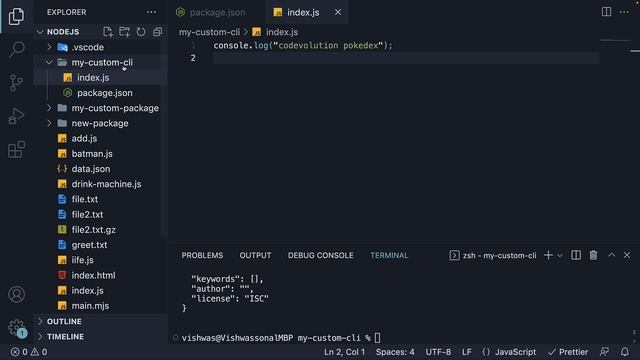This screenshot has width=640, height=360.
Task: Open main.mjs in the Explorer
Action: tap(100, 305)
